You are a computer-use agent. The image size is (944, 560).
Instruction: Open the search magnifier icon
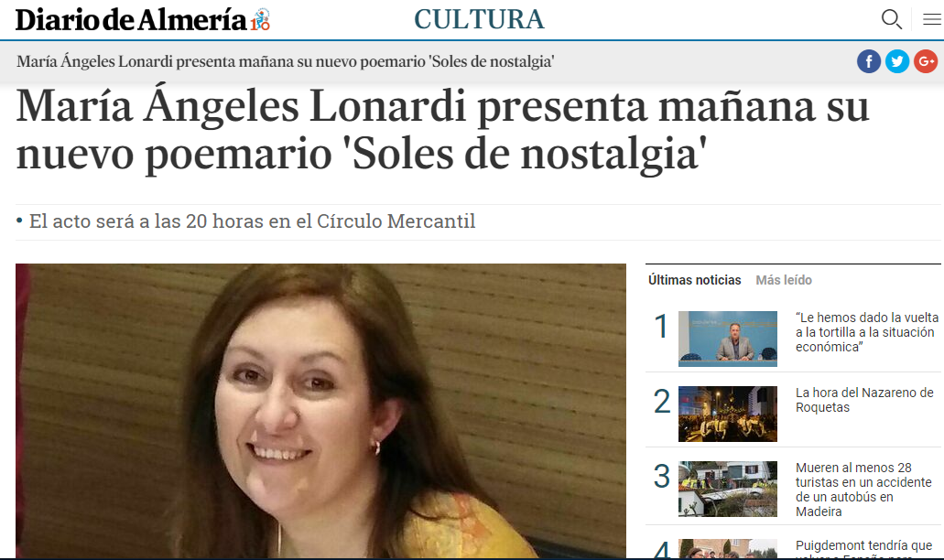892,19
